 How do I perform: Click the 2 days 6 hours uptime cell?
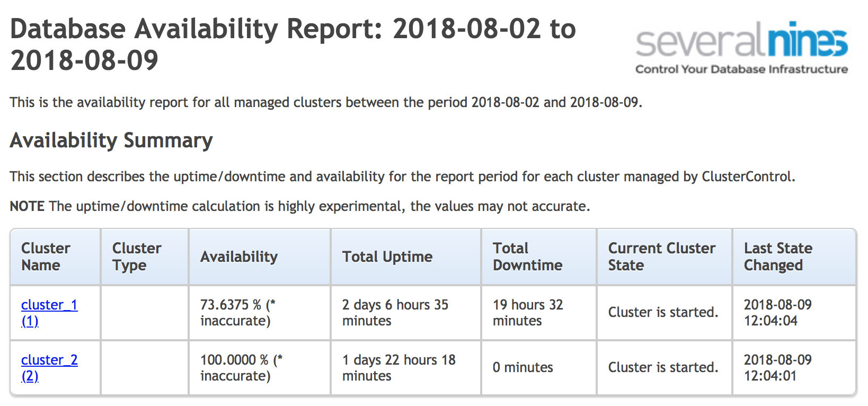tap(406, 313)
